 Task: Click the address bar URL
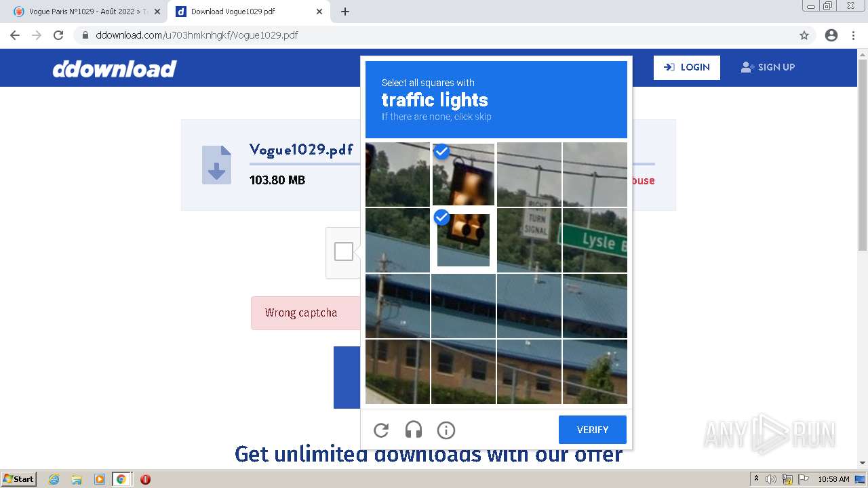(197, 35)
